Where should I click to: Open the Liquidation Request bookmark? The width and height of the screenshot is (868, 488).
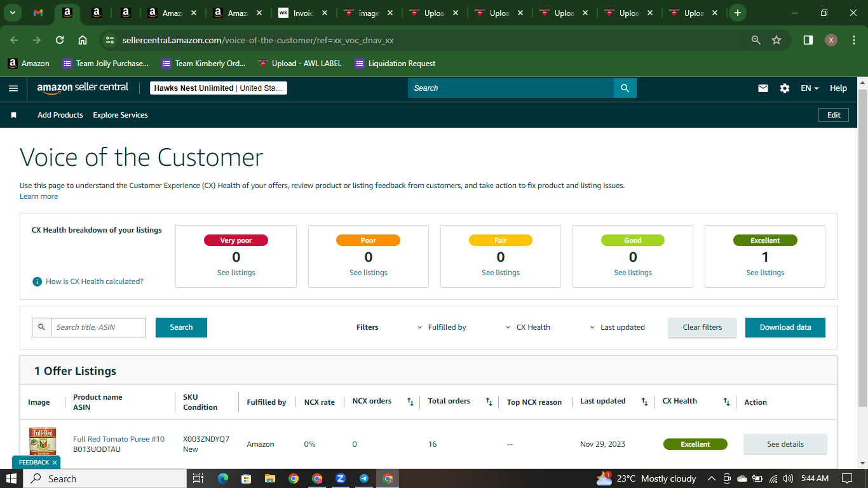coord(395,64)
